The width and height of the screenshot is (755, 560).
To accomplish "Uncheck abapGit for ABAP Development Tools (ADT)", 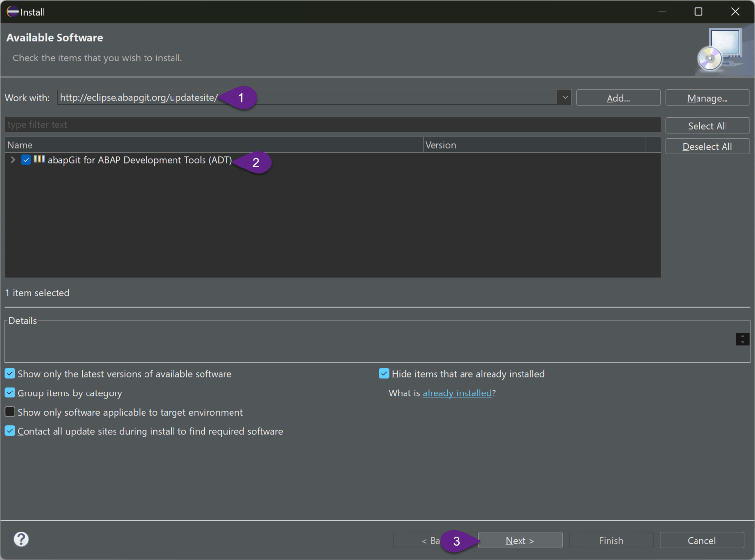I will (26, 160).
